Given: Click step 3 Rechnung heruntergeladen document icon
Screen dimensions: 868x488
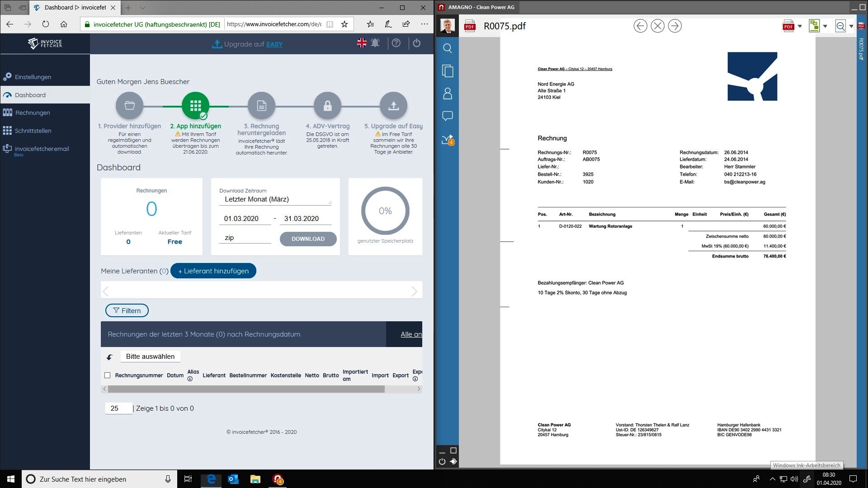Looking at the screenshot, I should [x=261, y=106].
